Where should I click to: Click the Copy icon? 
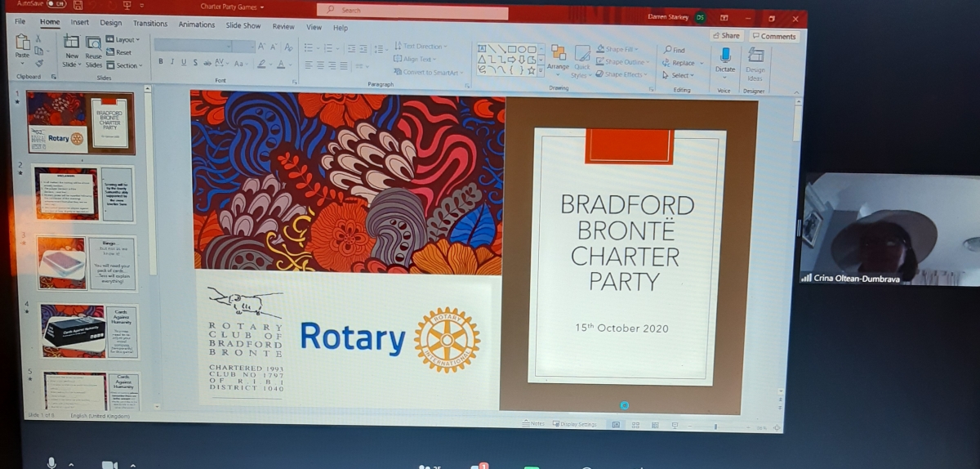tap(38, 49)
